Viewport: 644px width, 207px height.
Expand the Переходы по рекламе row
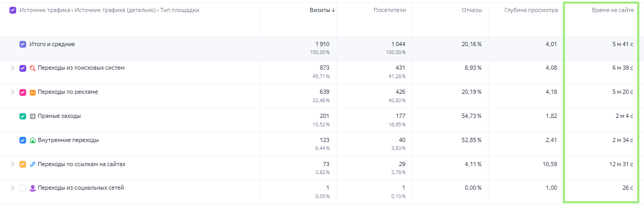tap(13, 92)
